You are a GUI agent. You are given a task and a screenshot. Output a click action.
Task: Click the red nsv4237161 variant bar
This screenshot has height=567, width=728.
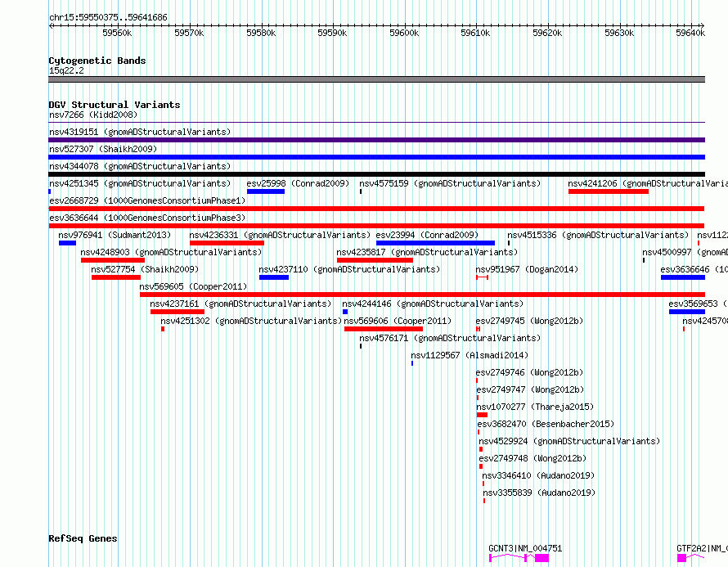[x=178, y=312]
